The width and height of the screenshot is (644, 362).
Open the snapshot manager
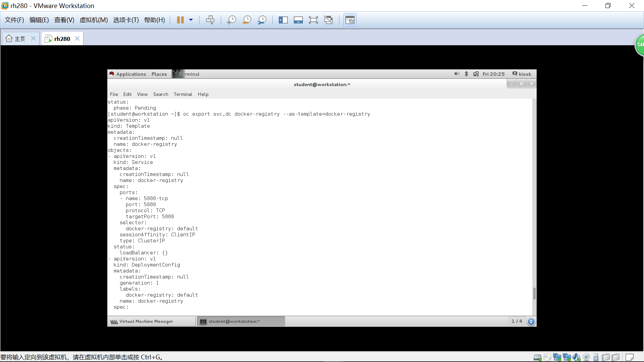pyautogui.click(x=262, y=20)
